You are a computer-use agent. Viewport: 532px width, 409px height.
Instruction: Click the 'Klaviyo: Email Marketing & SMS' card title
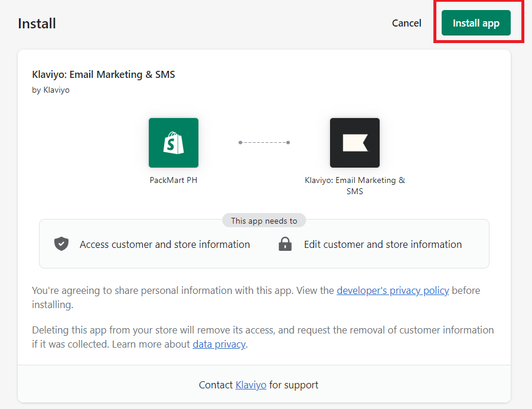pyautogui.click(x=103, y=74)
